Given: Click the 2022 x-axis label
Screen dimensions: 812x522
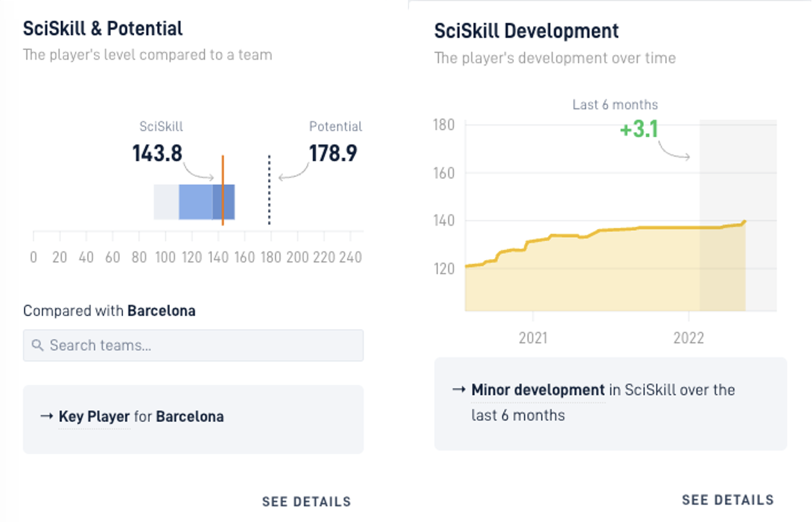Looking at the screenshot, I should pos(689,338).
